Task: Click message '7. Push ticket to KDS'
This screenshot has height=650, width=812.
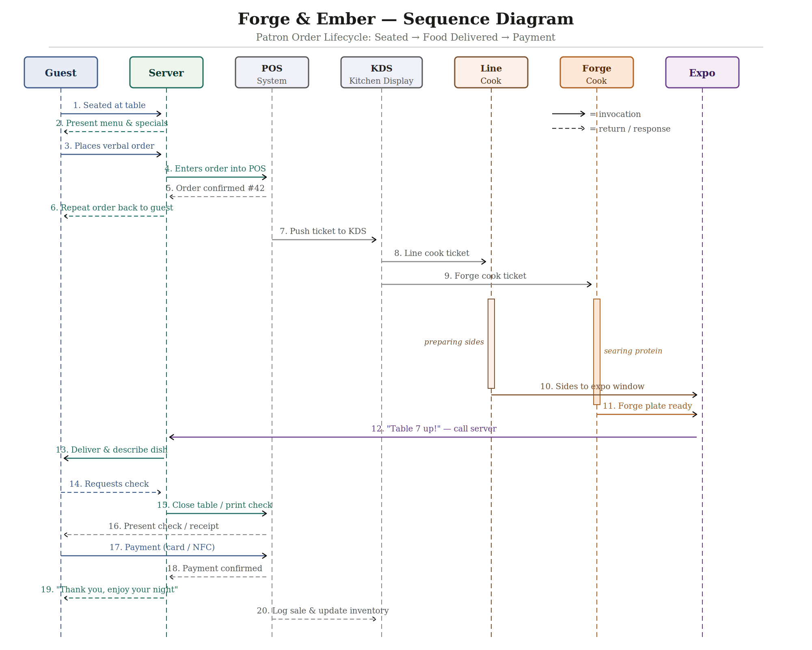Action: tap(323, 232)
